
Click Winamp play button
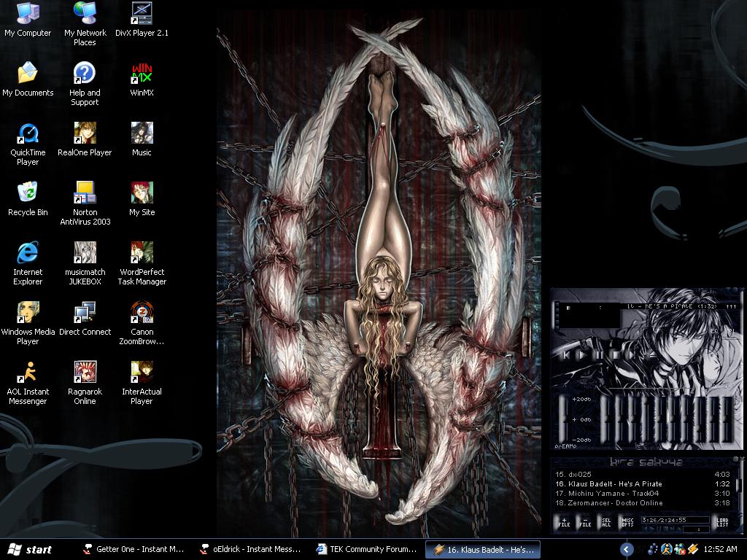point(582,355)
